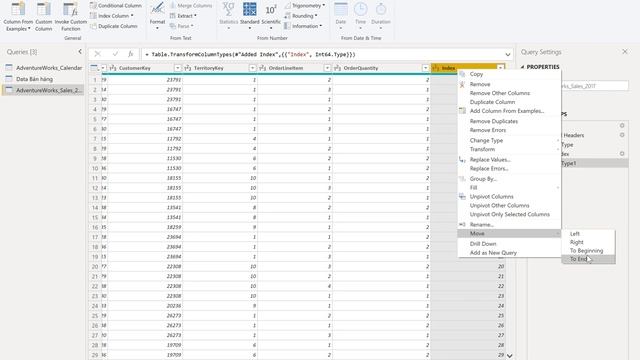The height and width of the screenshot is (360, 640).
Task: Open Column From Examples tool
Action: [18, 17]
